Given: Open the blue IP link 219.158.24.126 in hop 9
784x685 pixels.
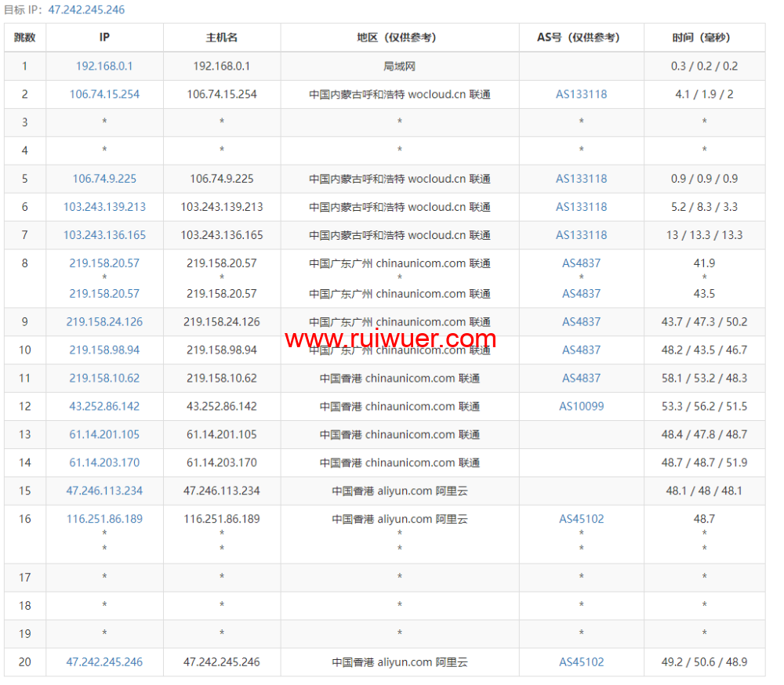Looking at the screenshot, I should tap(104, 322).
